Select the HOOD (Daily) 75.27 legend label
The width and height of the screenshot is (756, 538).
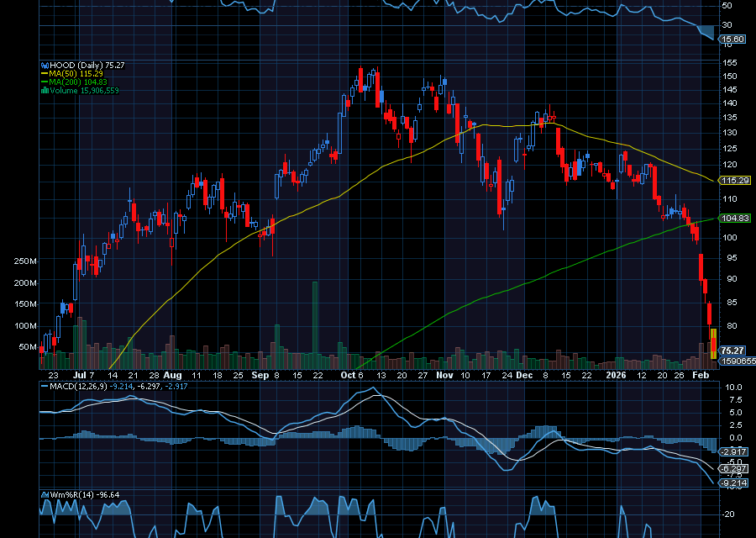[x=80, y=65]
